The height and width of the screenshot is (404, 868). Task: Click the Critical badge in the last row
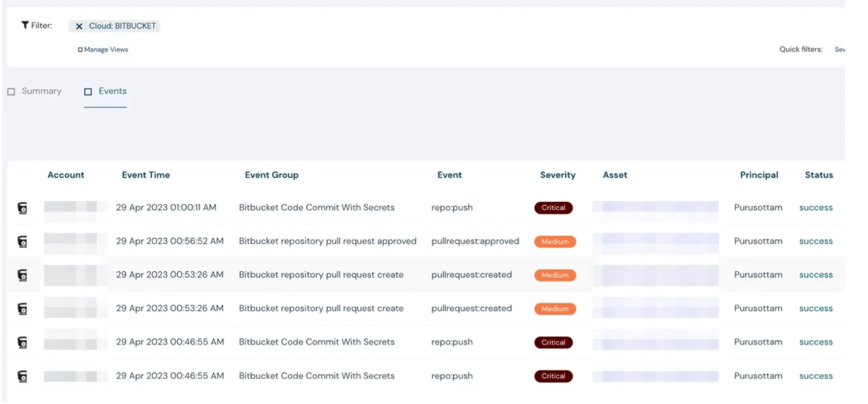[553, 376]
